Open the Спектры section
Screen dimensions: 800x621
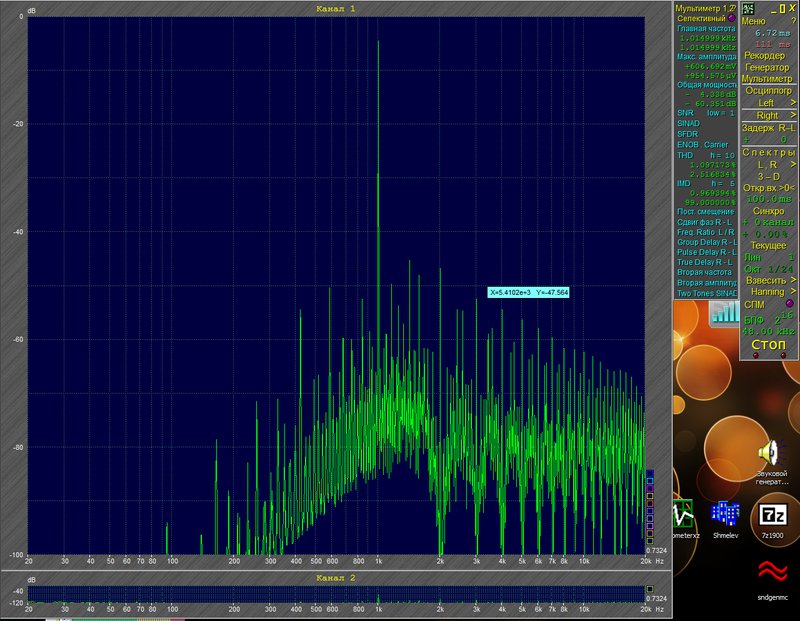point(768,152)
